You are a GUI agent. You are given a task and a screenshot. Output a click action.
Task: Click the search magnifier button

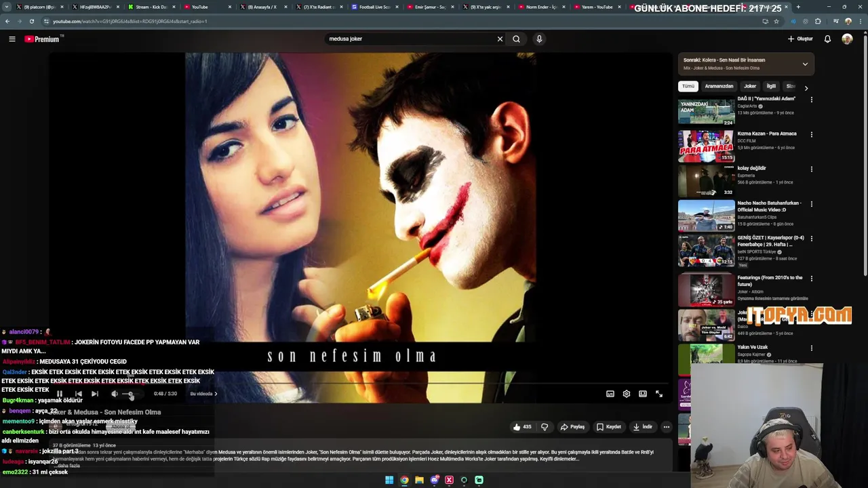(x=517, y=39)
